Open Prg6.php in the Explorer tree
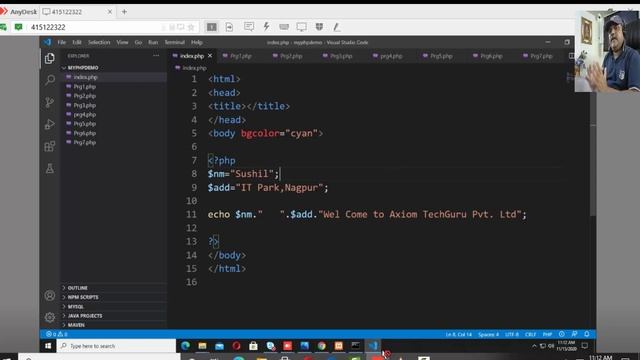 pos(114,133)
